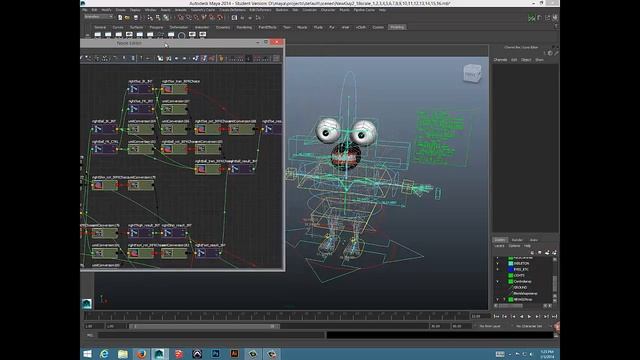Open the Skeleton menu
Viewport: 640px width, 360px height.
(282, 10)
